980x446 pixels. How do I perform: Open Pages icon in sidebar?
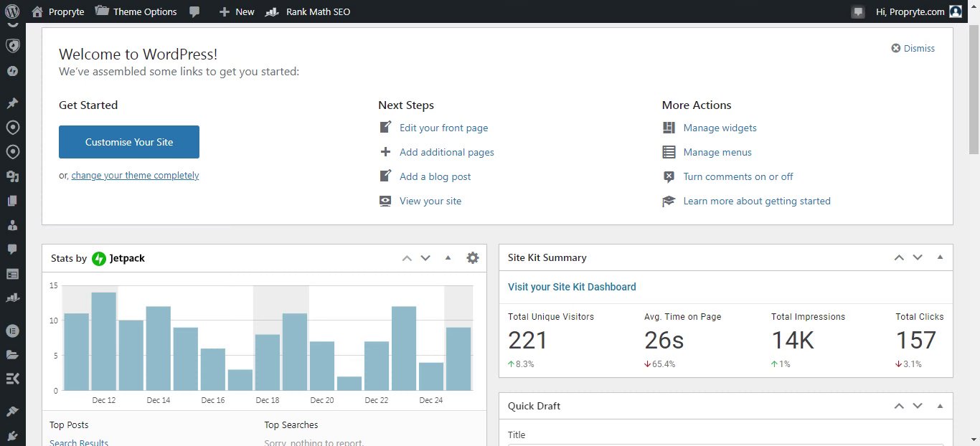[x=12, y=201]
